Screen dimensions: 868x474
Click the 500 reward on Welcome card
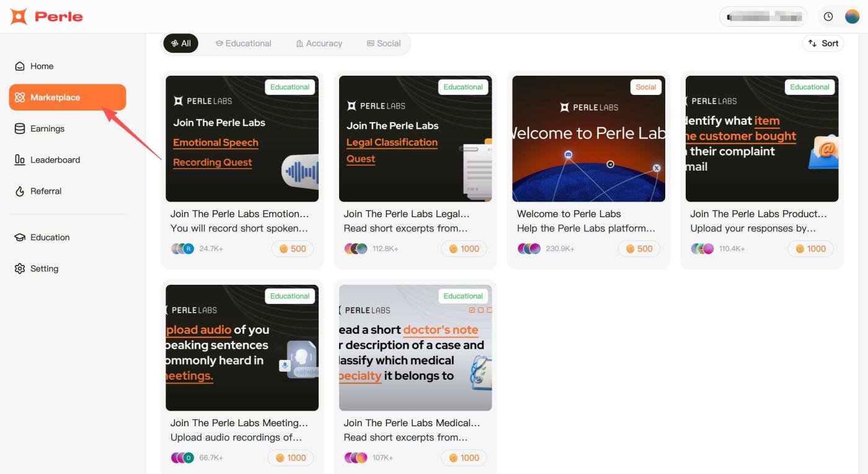click(x=639, y=249)
